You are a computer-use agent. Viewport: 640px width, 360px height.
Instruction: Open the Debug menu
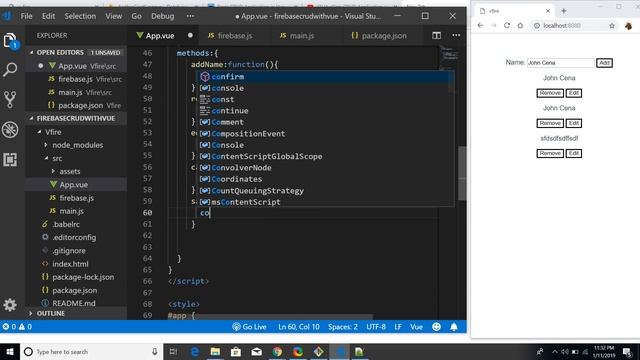[162, 16]
